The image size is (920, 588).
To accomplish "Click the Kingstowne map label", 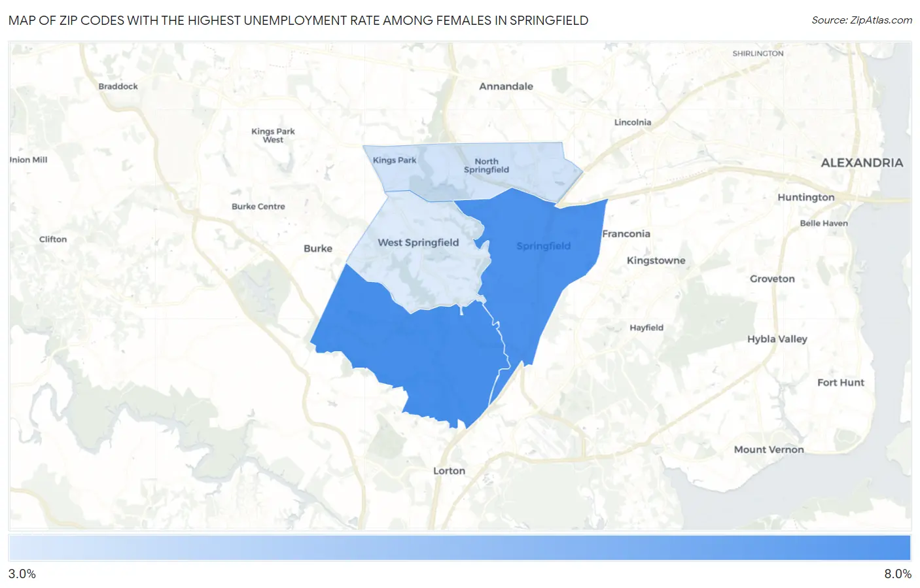I will click(656, 260).
